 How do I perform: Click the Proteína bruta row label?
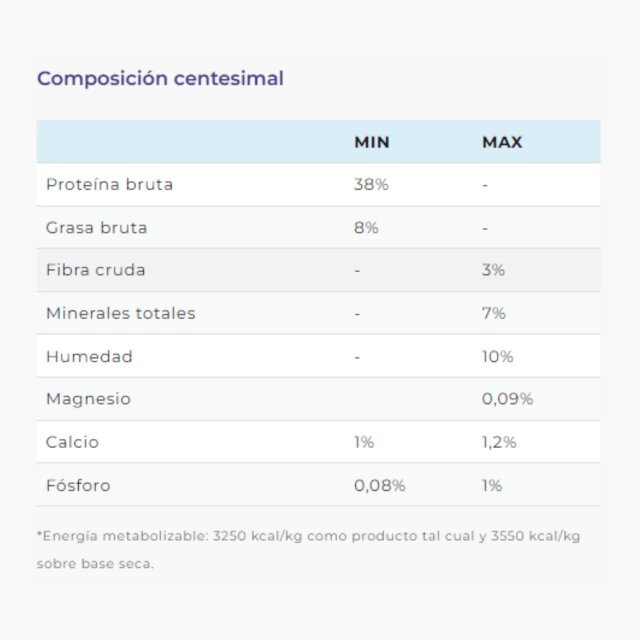(x=109, y=184)
